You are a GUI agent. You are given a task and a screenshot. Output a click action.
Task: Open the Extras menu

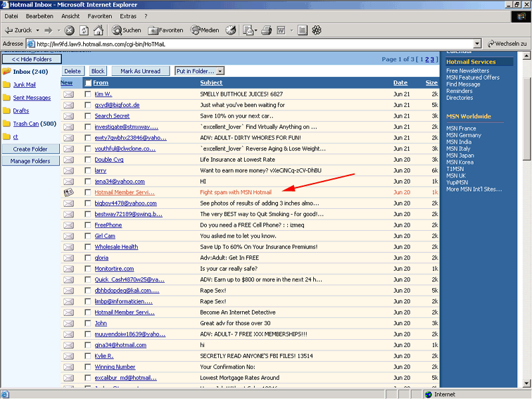tap(128, 16)
